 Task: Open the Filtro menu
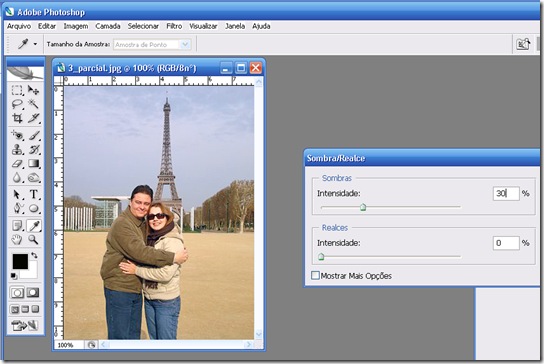point(174,26)
